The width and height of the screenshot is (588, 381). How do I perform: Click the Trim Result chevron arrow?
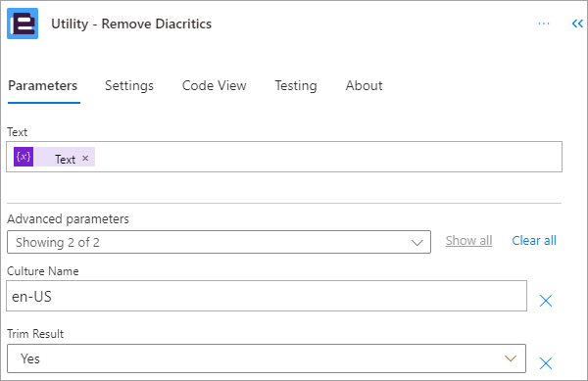(x=510, y=358)
